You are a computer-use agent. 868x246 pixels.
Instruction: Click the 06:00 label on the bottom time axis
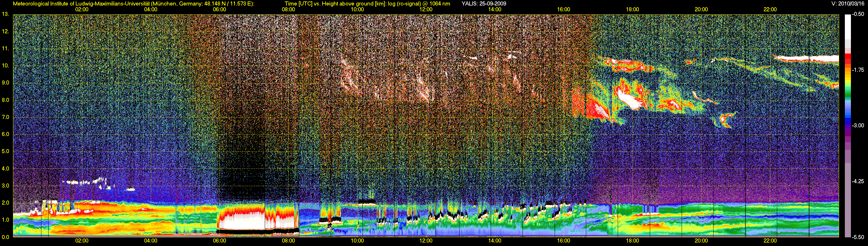coord(219,241)
